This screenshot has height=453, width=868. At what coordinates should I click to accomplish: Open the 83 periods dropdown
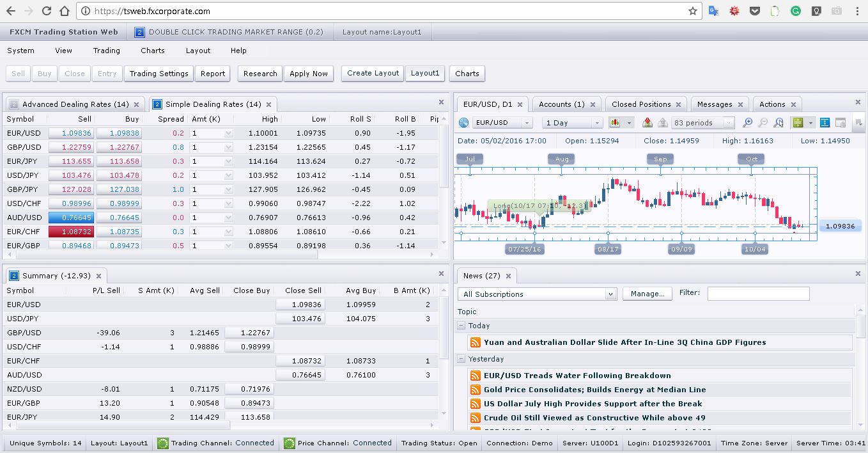(x=702, y=123)
